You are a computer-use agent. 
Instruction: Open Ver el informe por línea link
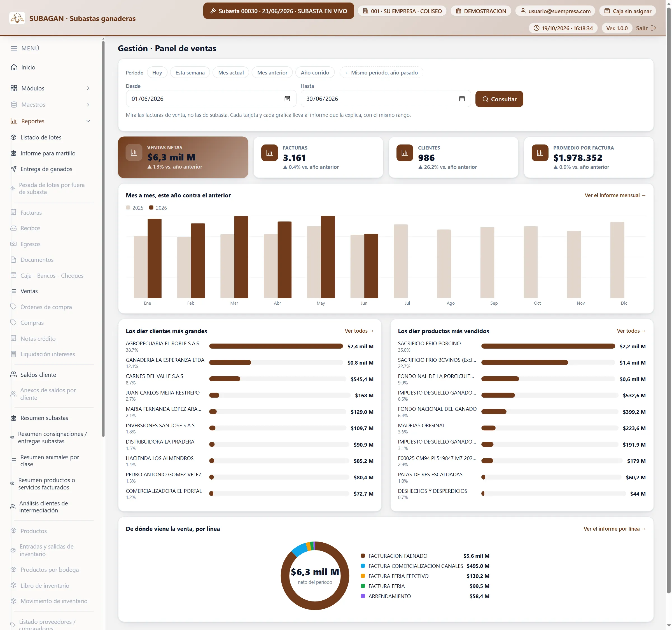point(615,529)
